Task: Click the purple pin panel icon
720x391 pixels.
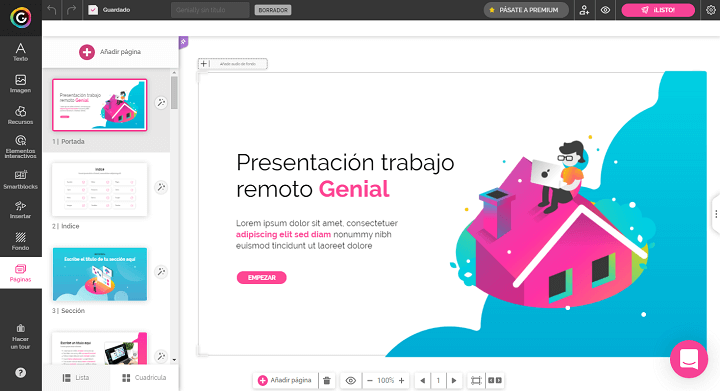Action: 183,42
